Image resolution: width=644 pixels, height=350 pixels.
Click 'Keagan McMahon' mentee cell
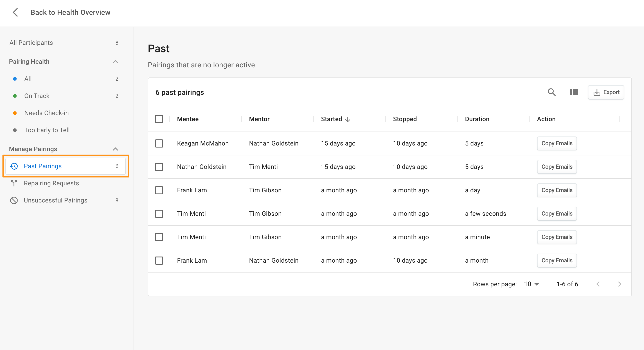(203, 143)
